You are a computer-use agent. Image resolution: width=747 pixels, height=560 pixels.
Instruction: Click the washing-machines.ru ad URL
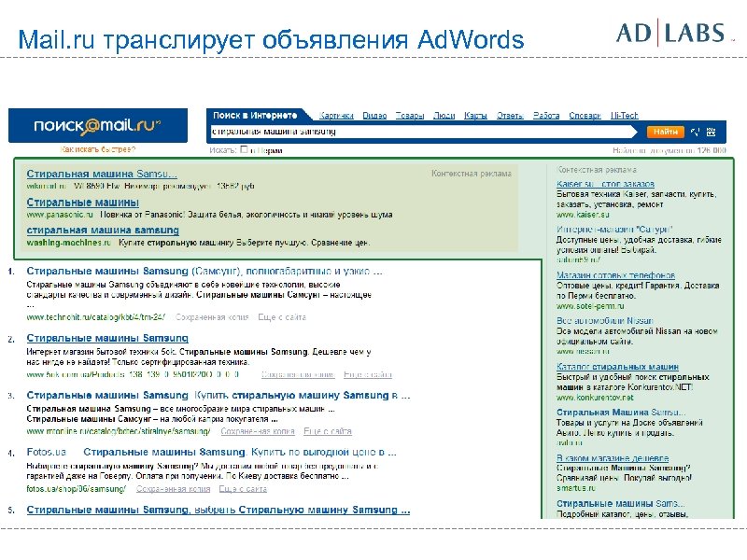pos(68,243)
